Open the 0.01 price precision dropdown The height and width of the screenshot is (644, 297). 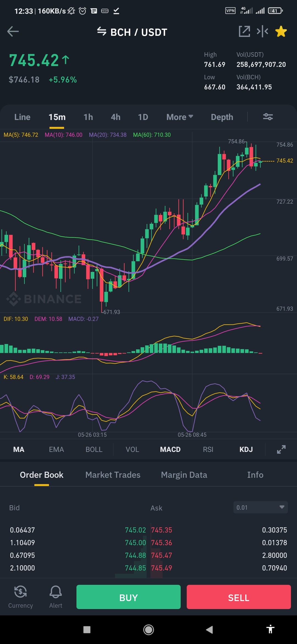(260, 507)
